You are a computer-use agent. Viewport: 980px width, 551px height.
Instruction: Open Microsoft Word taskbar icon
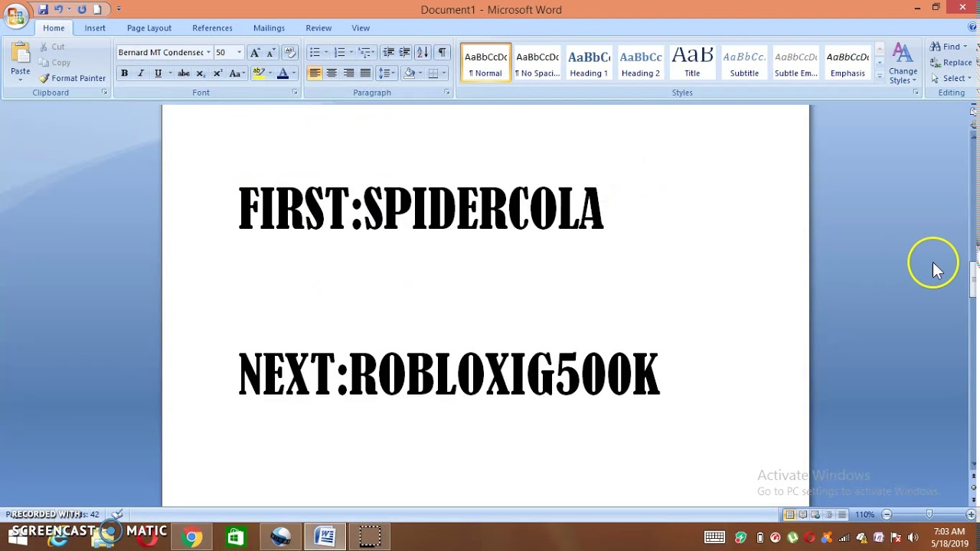click(325, 537)
